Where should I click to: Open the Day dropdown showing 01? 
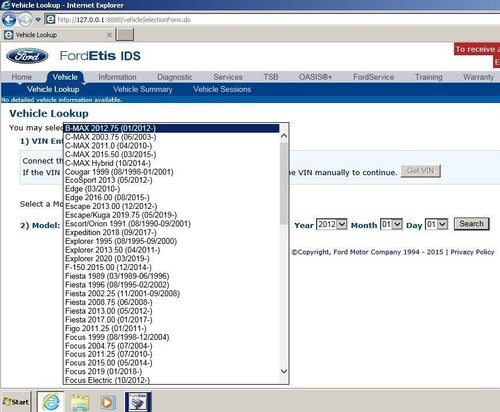[x=436, y=224]
